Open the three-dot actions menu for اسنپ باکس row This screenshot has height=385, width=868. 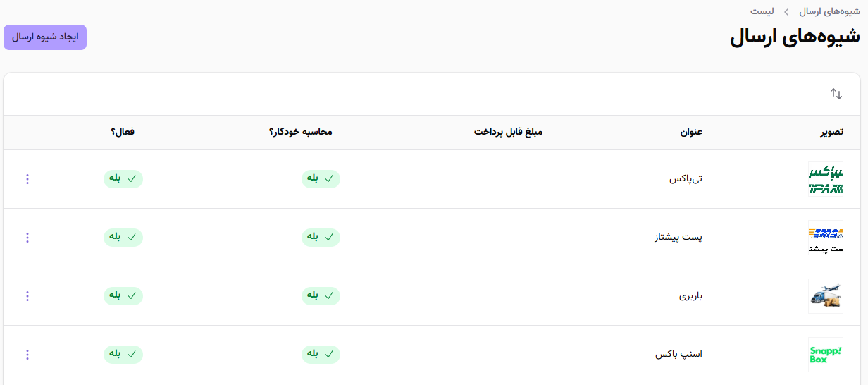click(x=27, y=354)
